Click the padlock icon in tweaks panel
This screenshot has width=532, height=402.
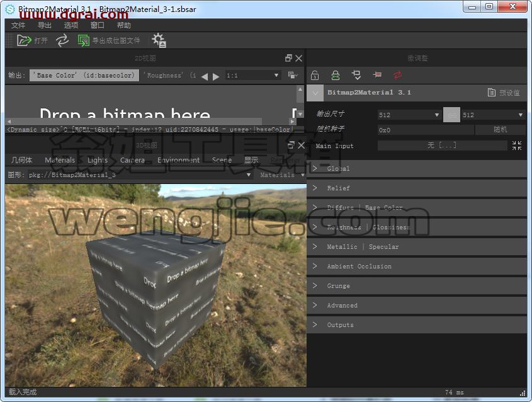click(x=315, y=75)
